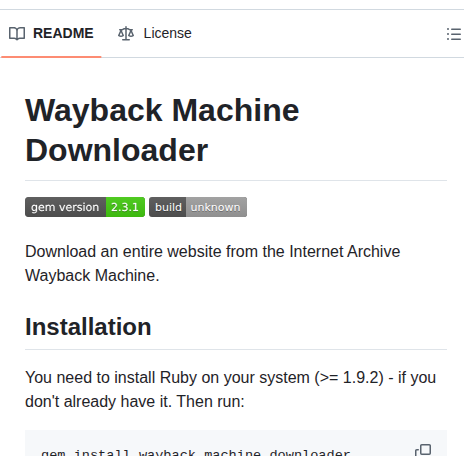Click the 'You need to install Ruby' paragraph
Screen dimensions: 464x456
coord(231,389)
